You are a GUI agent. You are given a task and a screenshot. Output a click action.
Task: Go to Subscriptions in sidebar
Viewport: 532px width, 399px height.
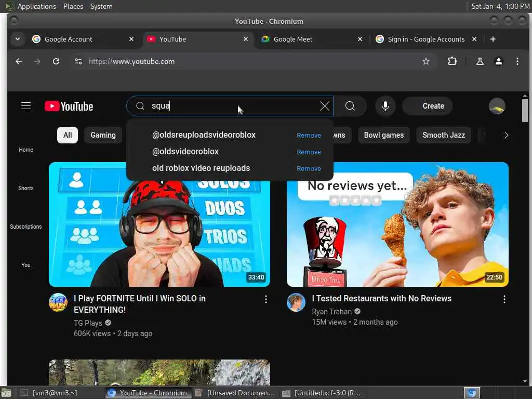(x=26, y=227)
